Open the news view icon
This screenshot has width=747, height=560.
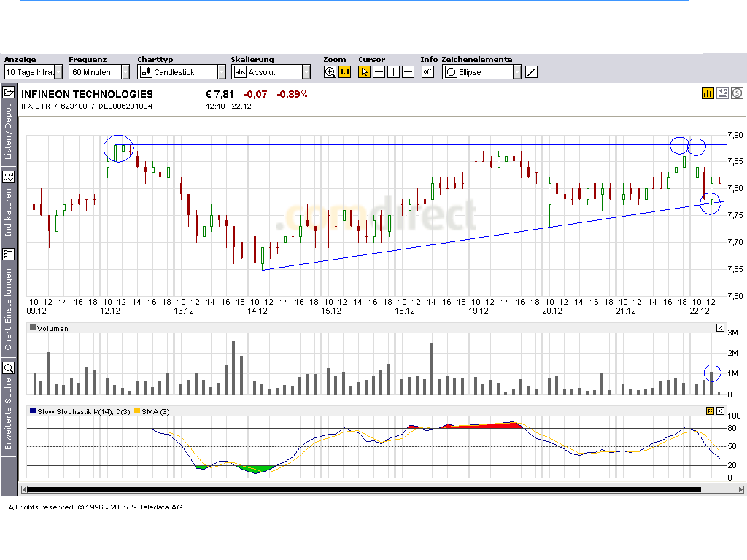722,93
